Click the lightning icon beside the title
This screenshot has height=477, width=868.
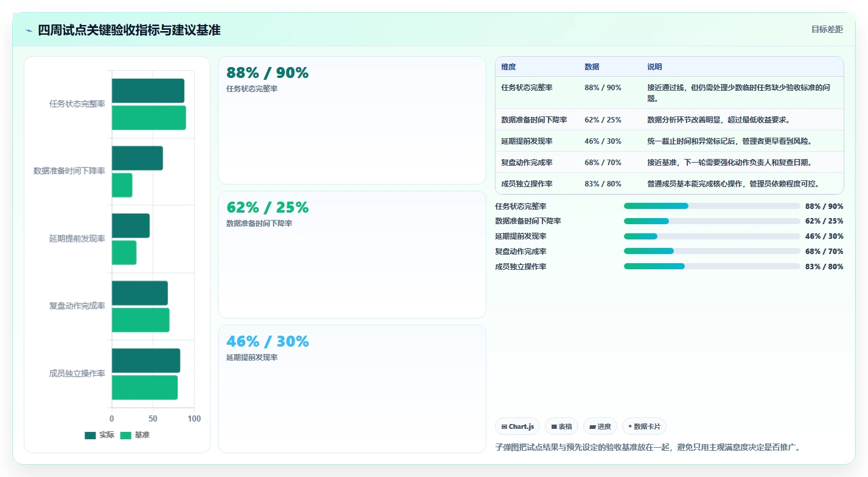[x=29, y=30]
